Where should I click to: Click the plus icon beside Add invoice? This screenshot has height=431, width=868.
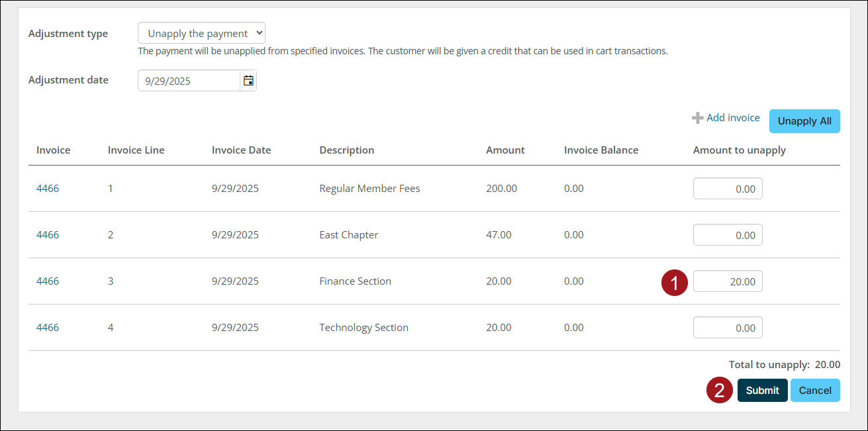(x=697, y=118)
